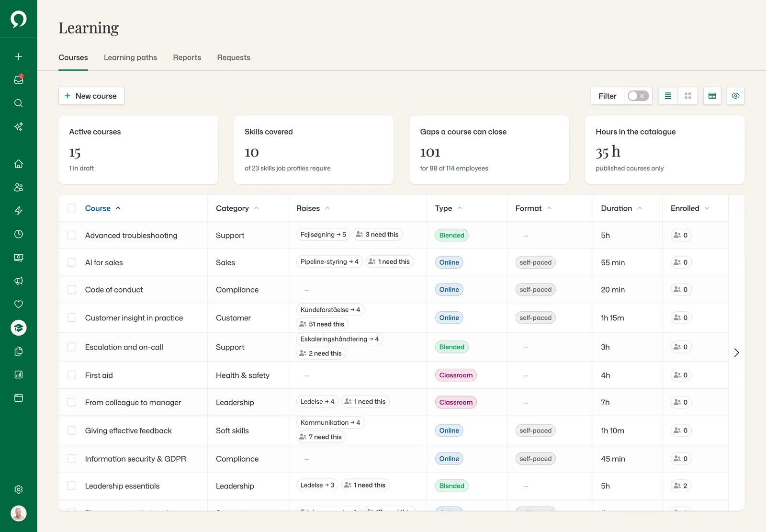Screen dimensions: 766x532
Task: Click the Active courses summary card
Action: click(138, 150)
